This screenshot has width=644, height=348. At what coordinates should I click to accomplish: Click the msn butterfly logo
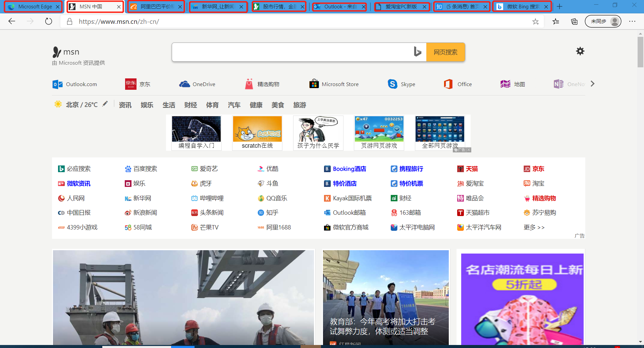coord(57,52)
